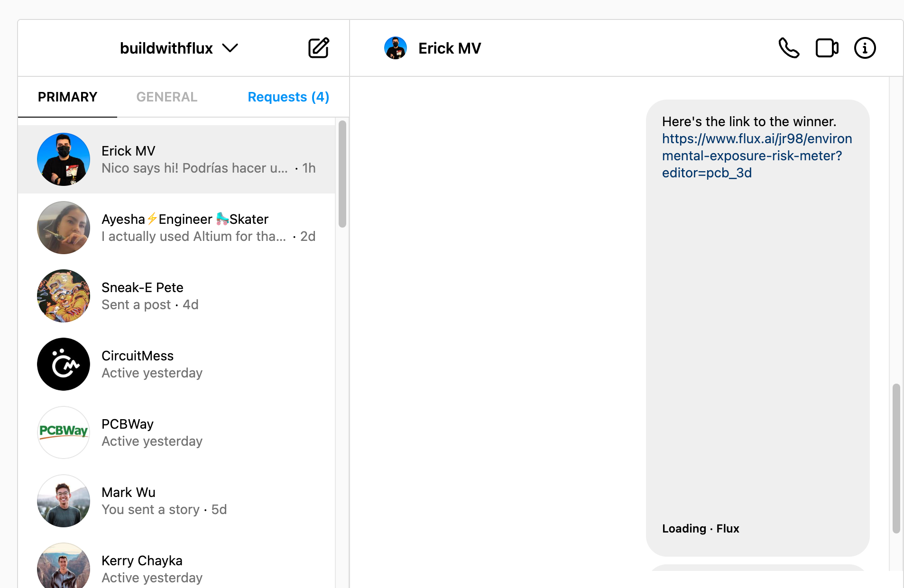The image size is (904, 588).
Task: Click the CircuitMess logo avatar
Action: [64, 364]
